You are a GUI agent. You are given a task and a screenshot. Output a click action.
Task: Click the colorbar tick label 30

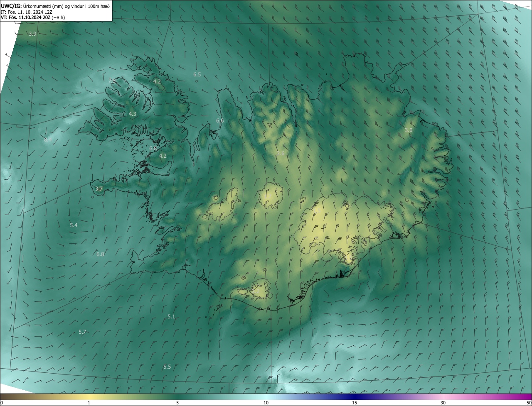click(443, 403)
